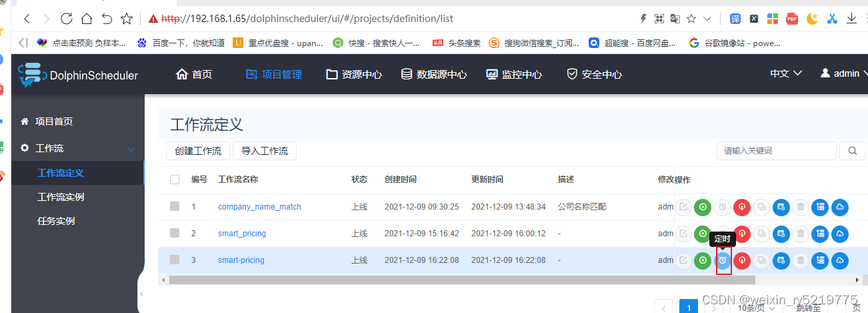Collapse sidebar using left-edge arrow handle

coord(141,294)
